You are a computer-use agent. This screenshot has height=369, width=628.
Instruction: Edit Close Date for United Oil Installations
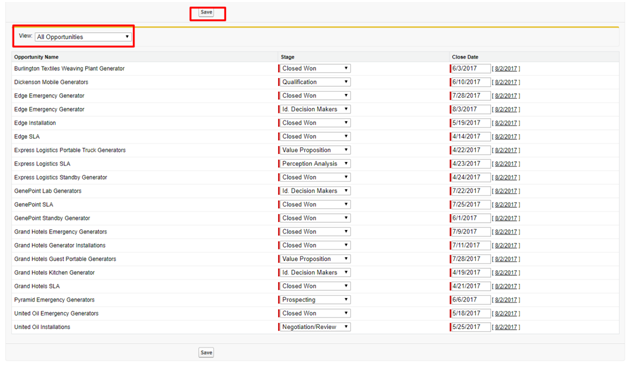pyautogui.click(x=471, y=327)
